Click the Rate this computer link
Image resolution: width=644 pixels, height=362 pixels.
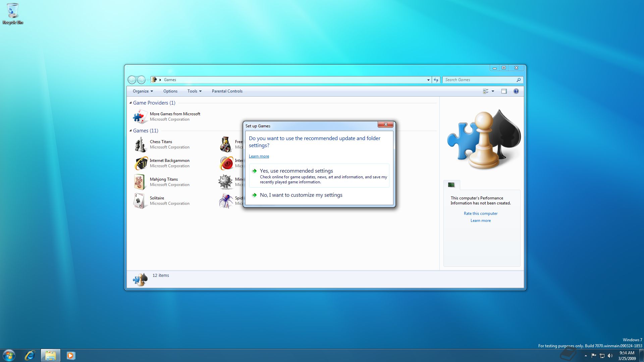(481, 214)
